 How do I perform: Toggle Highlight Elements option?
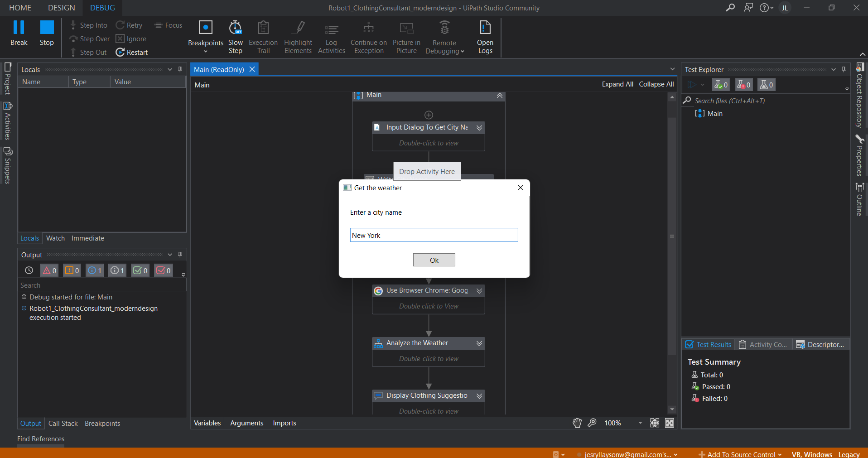[x=298, y=37]
